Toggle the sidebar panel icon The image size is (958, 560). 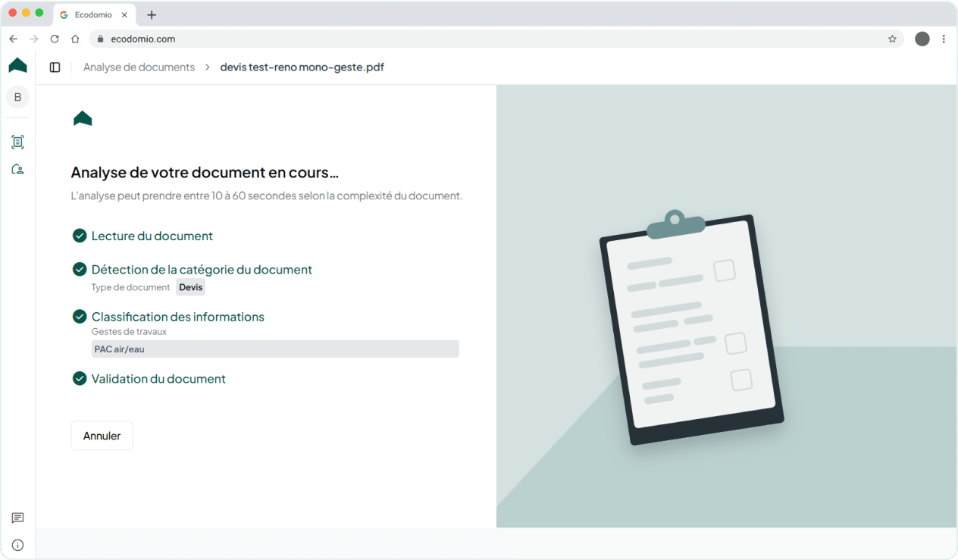(55, 67)
